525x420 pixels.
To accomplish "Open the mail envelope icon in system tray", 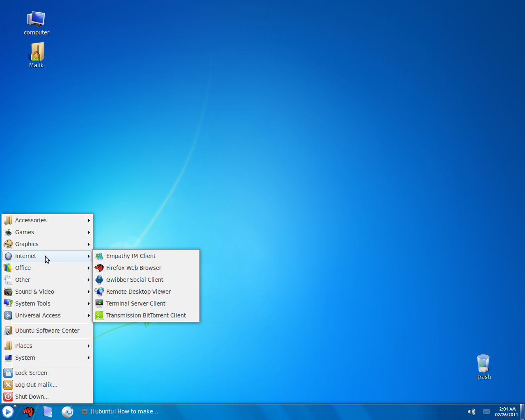I will 486,411.
